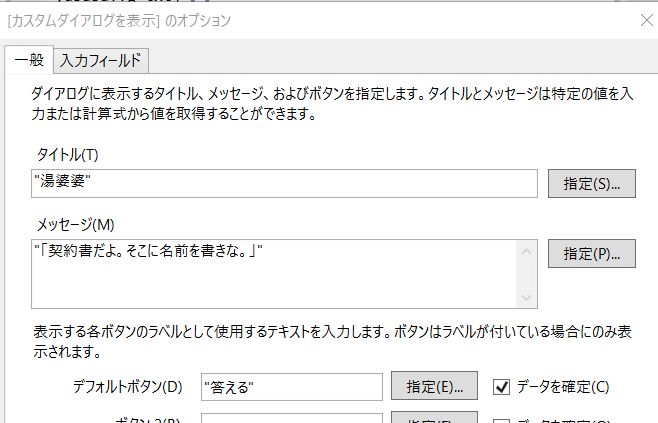Click the タイトル(T) label
Screen dimensions: 658x423
(67, 155)
